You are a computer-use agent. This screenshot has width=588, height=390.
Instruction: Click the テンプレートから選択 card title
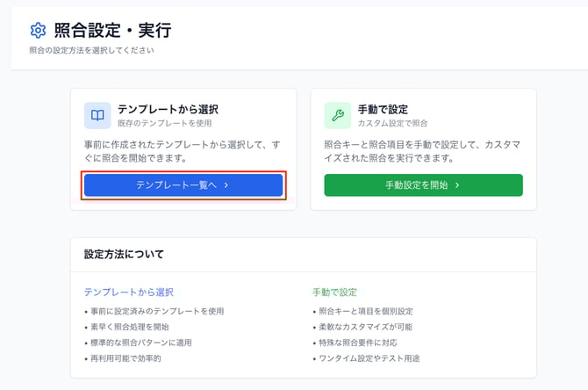pyautogui.click(x=168, y=110)
